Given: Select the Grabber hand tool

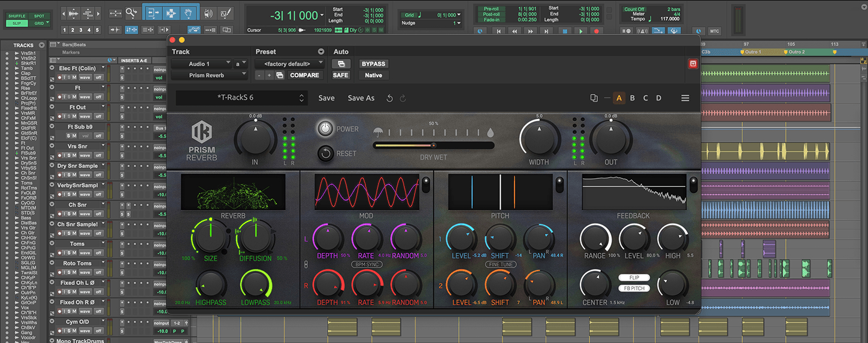Looking at the screenshot, I should tap(188, 13).
